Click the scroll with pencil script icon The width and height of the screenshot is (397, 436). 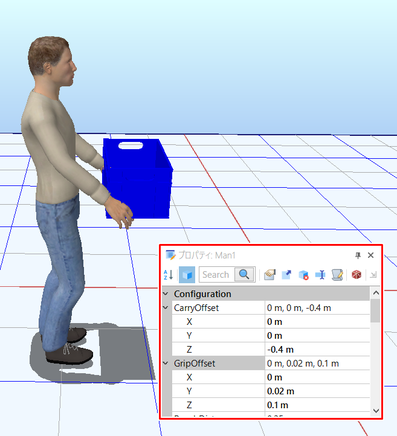click(337, 275)
